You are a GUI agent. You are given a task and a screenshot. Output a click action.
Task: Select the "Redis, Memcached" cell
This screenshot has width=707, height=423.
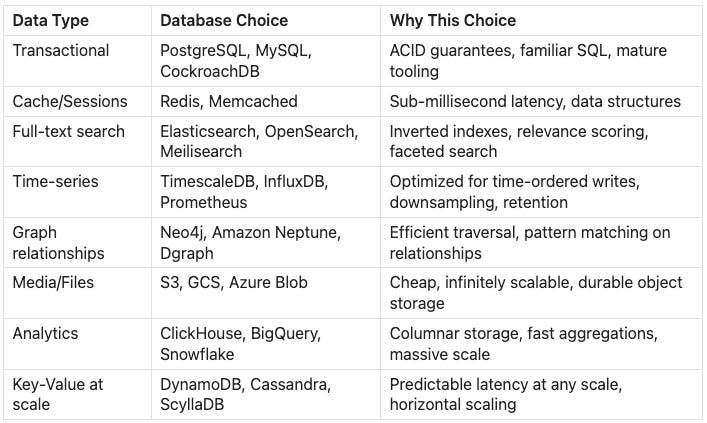point(222,101)
